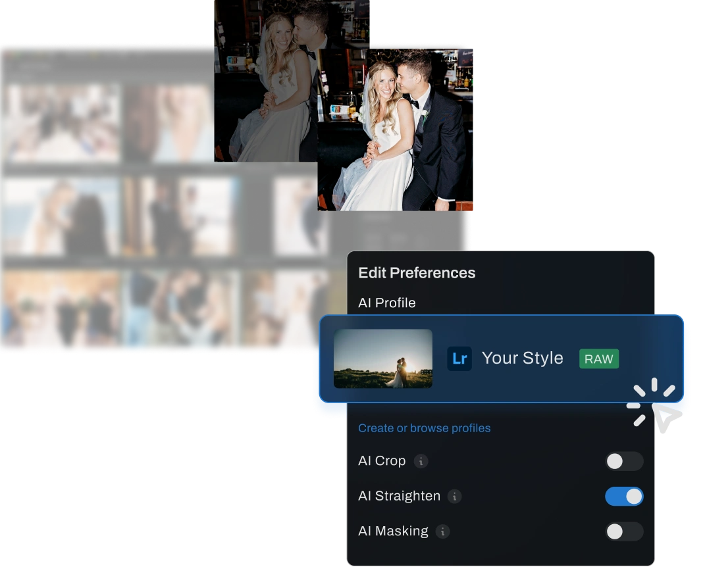This screenshot has height=588, width=705.
Task: Pick the first blurred thumbnail in bottom row
Action: (x=61, y=310)
